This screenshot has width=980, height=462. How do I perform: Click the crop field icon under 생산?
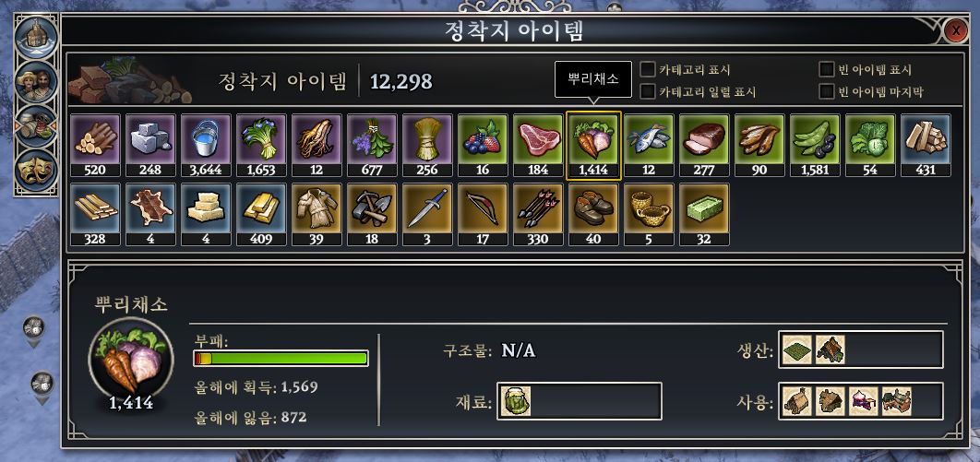tap(797, 349)
